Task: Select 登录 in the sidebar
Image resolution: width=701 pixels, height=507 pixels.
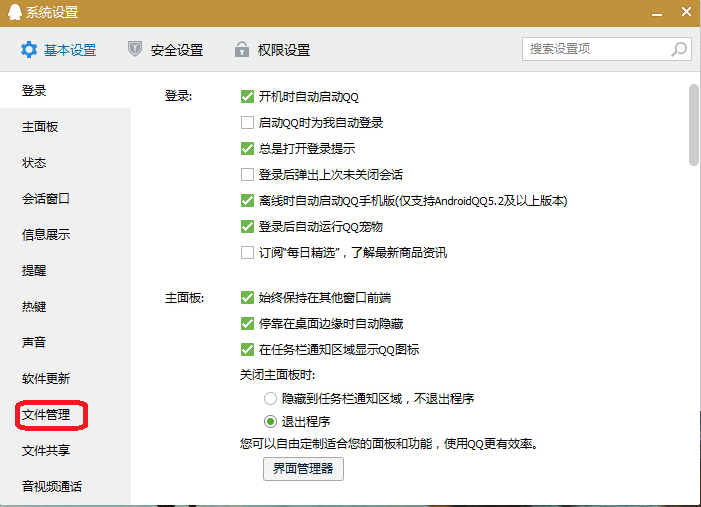Action: pos(65,91)
